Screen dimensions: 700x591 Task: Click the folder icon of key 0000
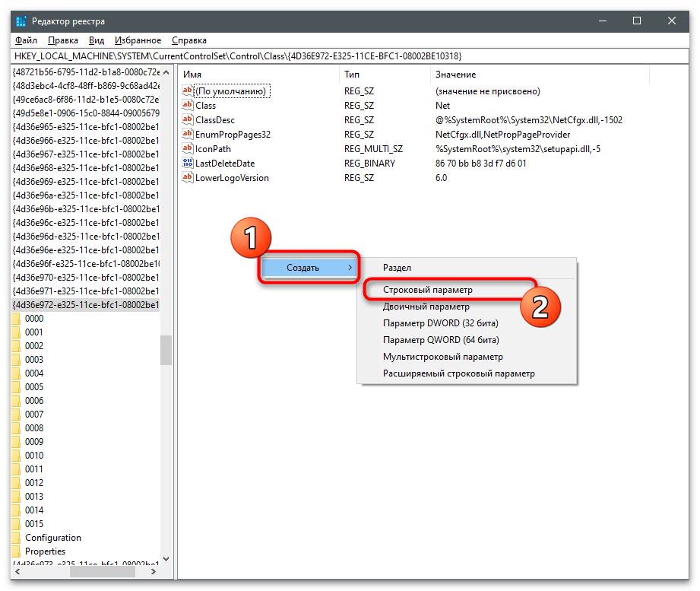click(16, 319)
